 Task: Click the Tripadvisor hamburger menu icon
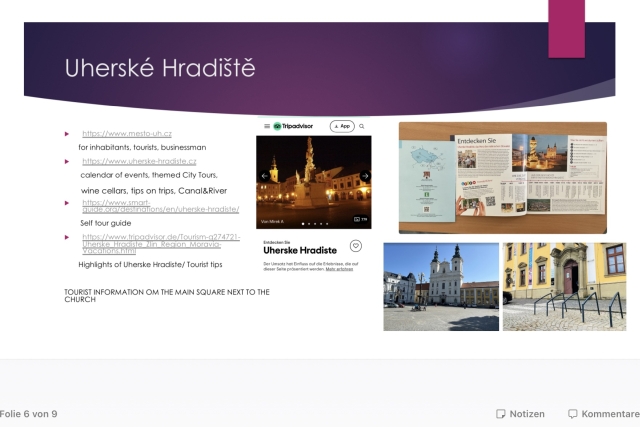point(266,126)
